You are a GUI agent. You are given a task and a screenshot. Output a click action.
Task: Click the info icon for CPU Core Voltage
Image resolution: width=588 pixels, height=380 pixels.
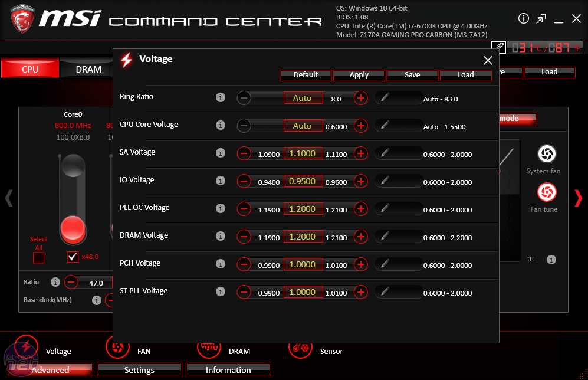coord(221,125)
